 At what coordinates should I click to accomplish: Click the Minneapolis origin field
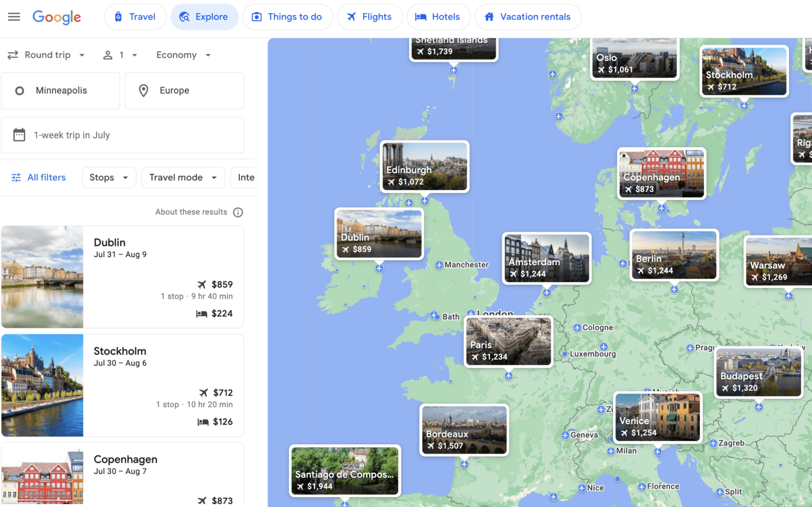(61, 90)
